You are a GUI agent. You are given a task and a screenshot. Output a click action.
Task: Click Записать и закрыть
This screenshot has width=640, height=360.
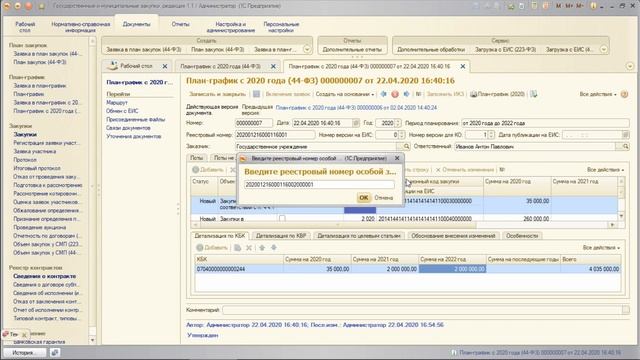[217, 94]
